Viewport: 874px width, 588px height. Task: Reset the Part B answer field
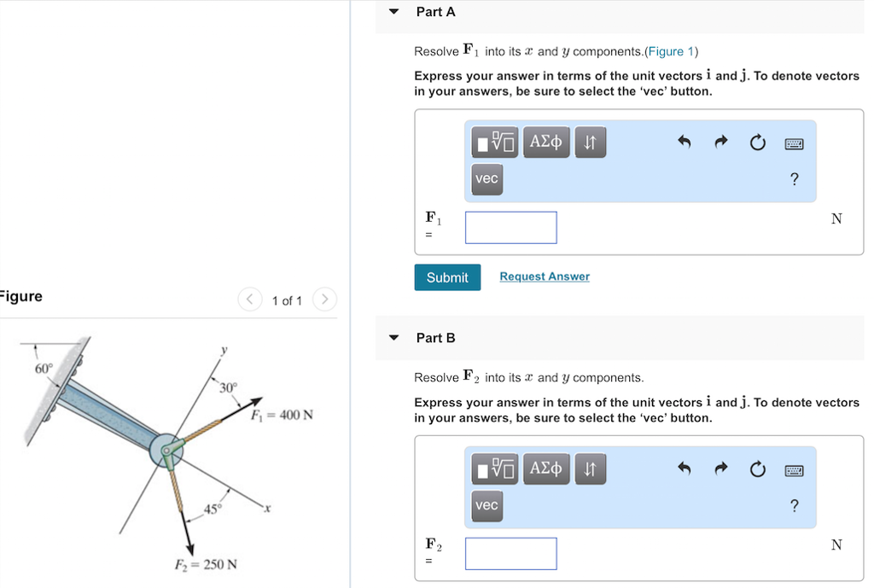click(757, 469)
